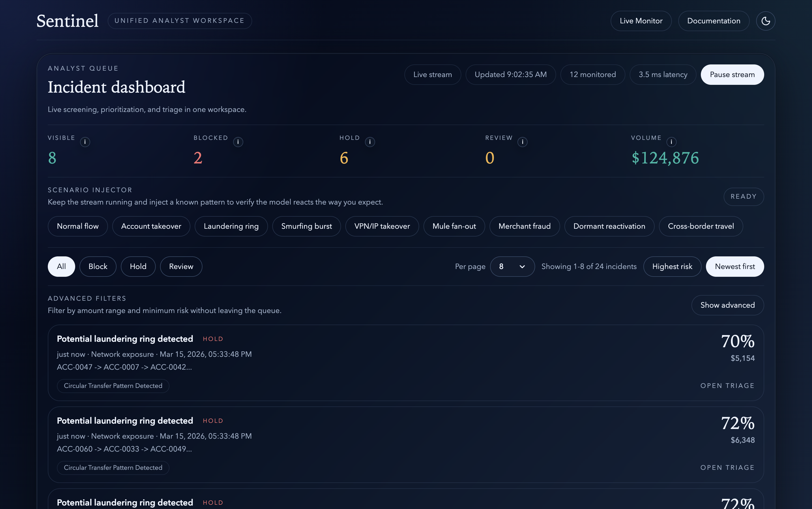The width and height of the screenshot is (812, 509).
Task: Click info icon next to HOLD
Action: coord(370,142)
